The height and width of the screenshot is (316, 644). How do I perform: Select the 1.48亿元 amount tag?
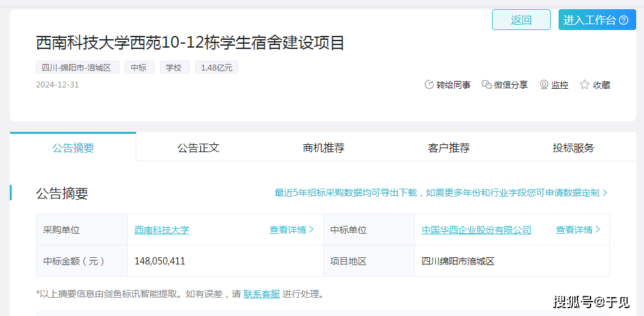pyautogui.click(x=217, y=67)
